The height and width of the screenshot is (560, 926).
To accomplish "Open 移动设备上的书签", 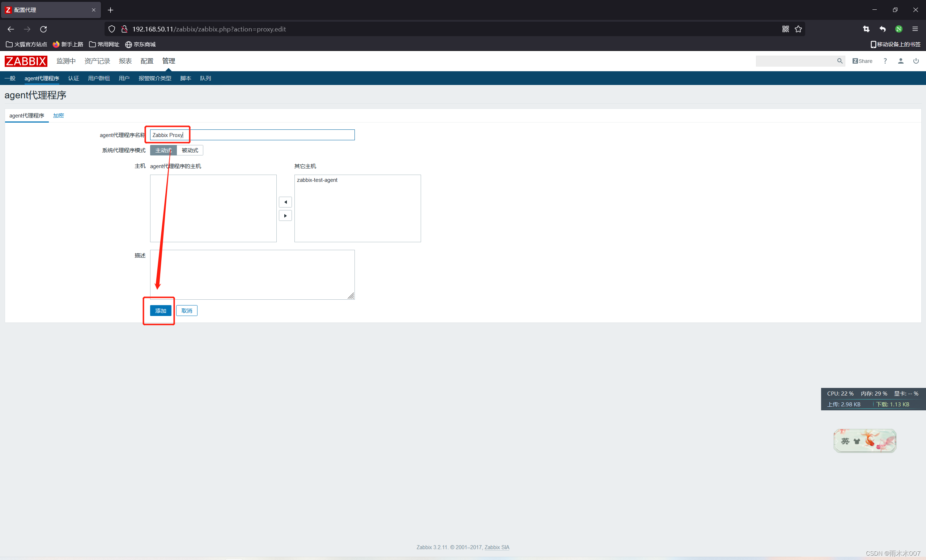I will pyautogui.click(x=895, y=44).
